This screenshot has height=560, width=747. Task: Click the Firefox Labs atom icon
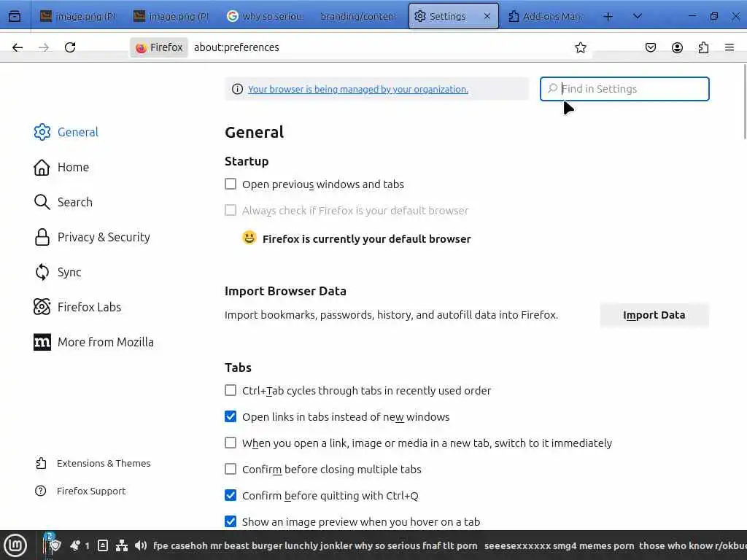[42, 307]
